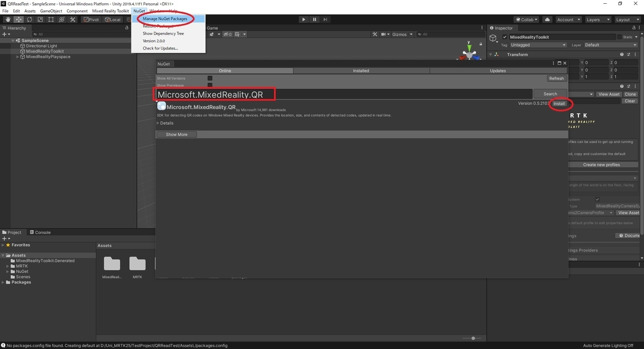Click the Show More button
The image size is (644, 349).
[x=177, y=135]
